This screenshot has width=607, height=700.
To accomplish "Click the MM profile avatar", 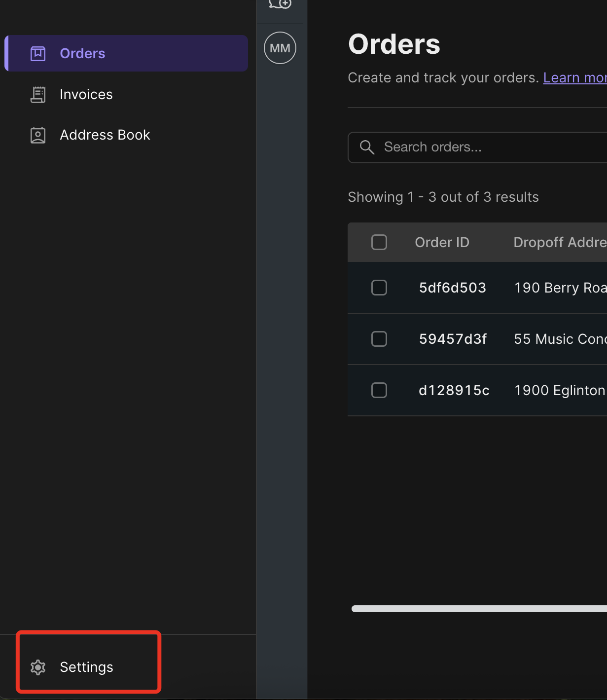I will [280, 47].
